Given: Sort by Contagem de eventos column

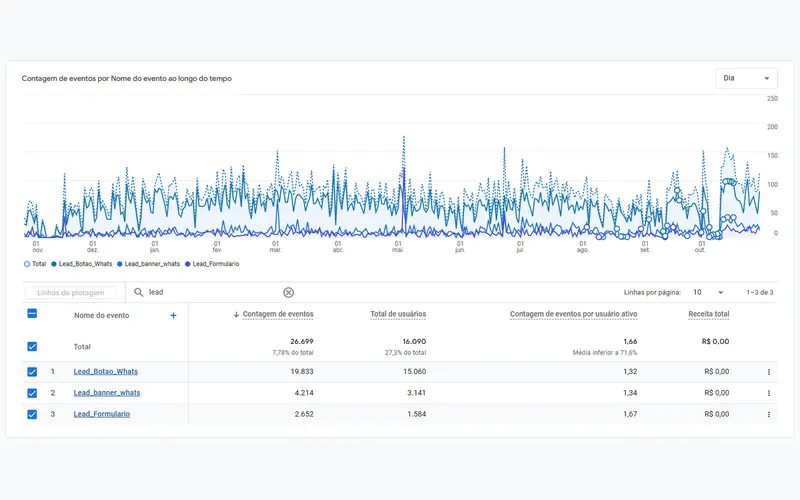Looking at the screenshot, I should point(278,314).
